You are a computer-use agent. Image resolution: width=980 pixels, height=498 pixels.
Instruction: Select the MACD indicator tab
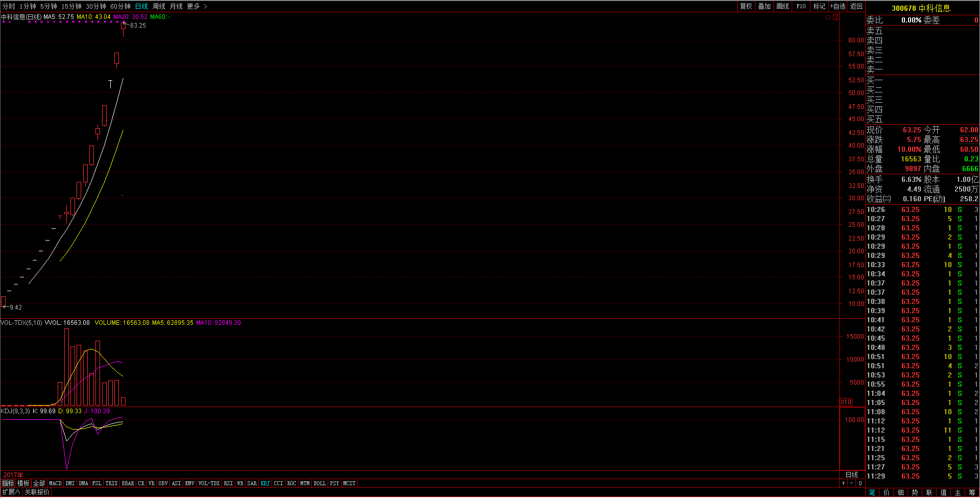click(x=55, y=483)
